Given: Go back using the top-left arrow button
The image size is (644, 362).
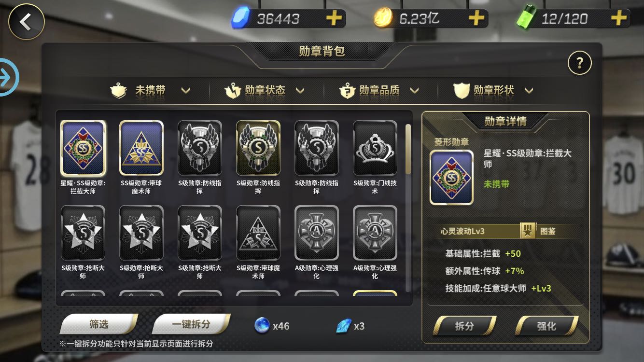Looking at the screenshot, I should (x=26, y=22).
